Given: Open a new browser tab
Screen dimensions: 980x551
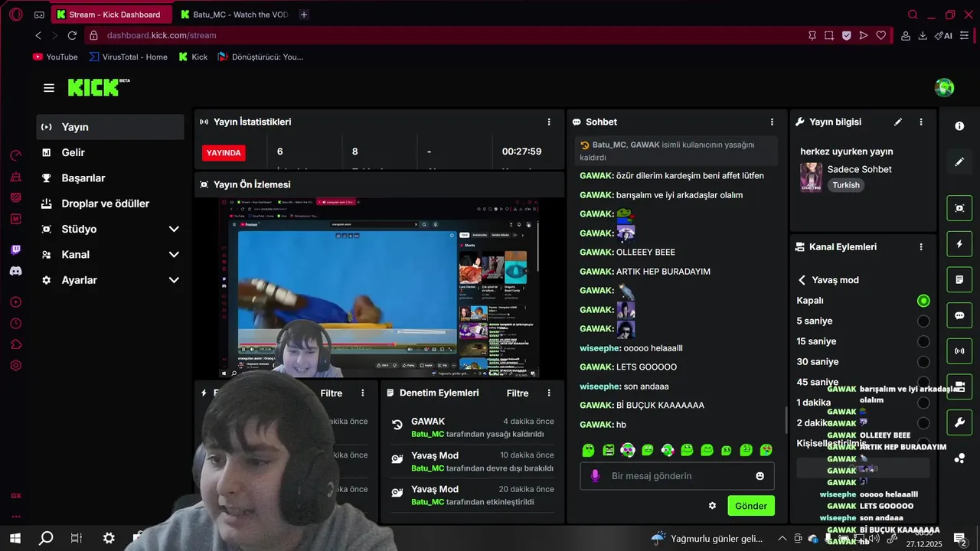Looking at the screenshot, I should 304,15.
